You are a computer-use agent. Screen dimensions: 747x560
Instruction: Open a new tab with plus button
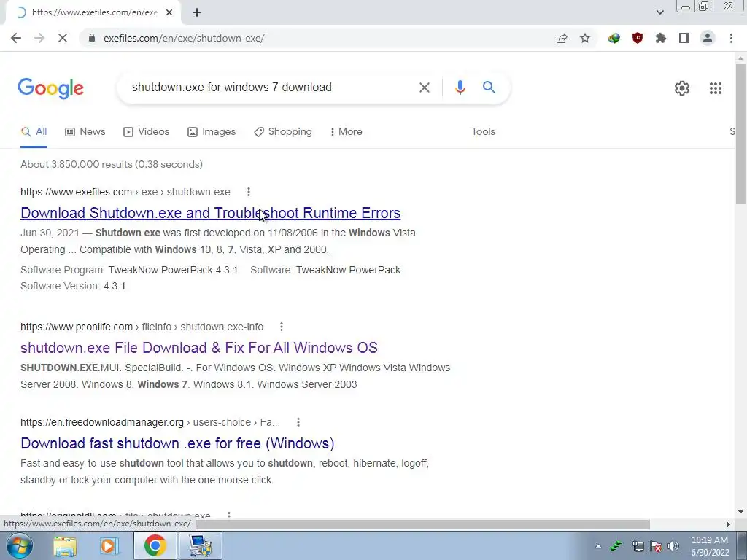click(197, 13)
